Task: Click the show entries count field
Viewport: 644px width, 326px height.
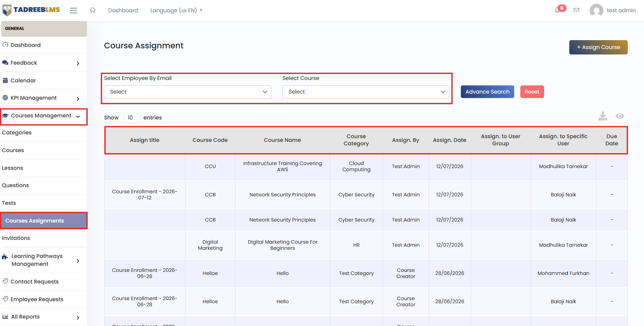Action: pyautogui.click(x=132, y=118)
